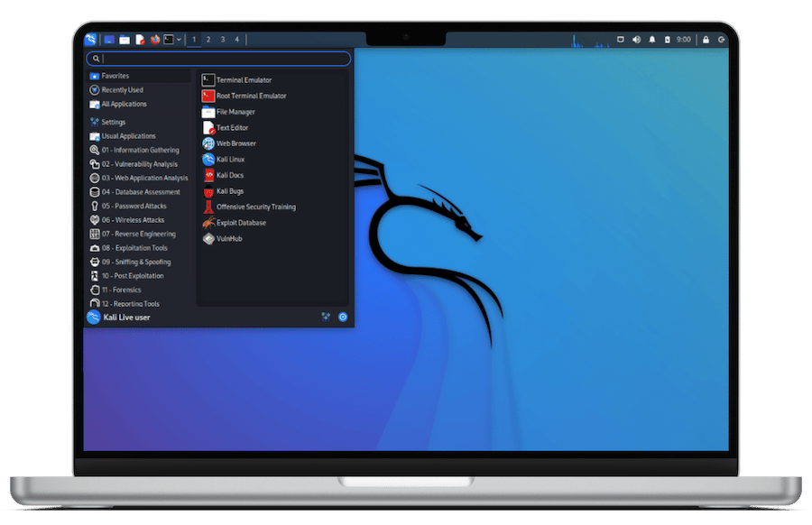Open 10 - Post Exploitation category

[x=139, y=276]
